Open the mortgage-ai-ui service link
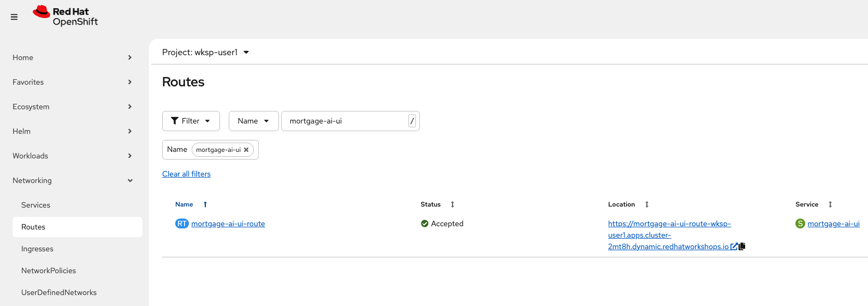The width and height of the screenshot is (868, 306). coord(833,223)
